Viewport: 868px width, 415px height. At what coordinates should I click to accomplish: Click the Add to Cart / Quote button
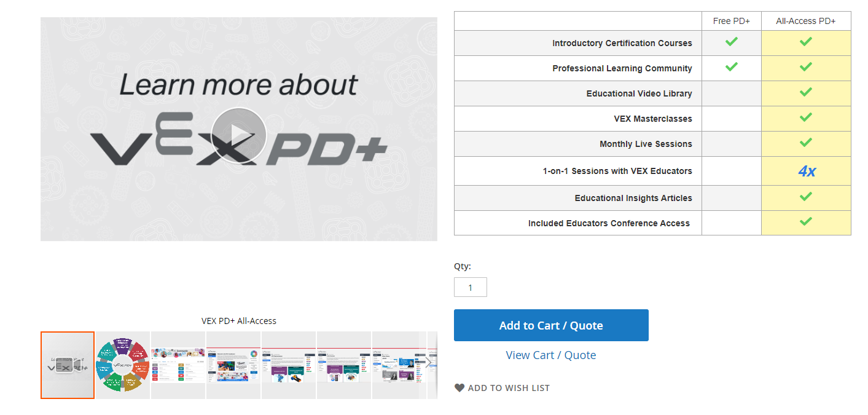point(551,325)
